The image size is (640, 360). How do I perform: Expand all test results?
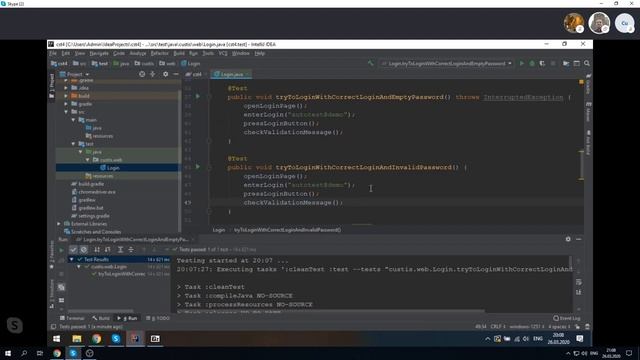click(x=120, y=250)
